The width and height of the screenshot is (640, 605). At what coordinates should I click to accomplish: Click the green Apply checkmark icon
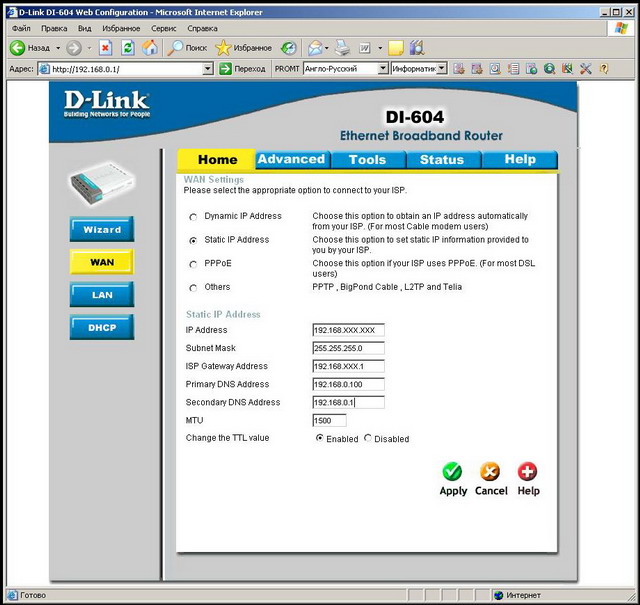(452, 471)
